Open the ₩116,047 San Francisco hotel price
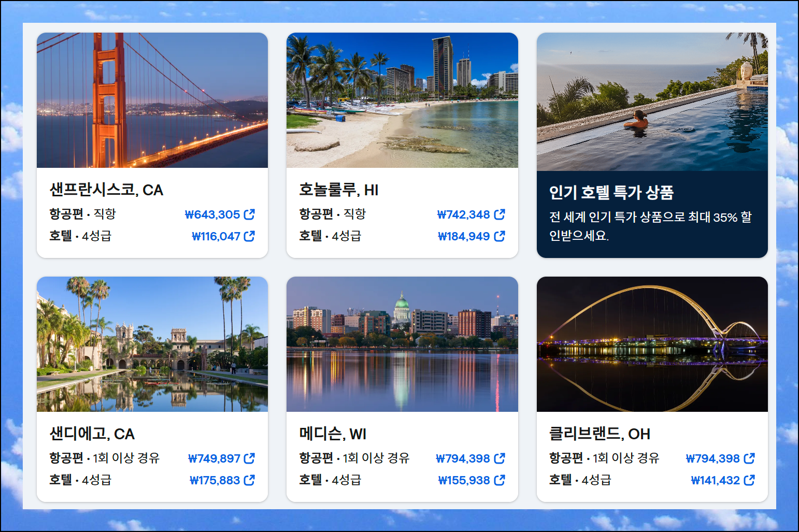The width and height of the screenshot is (799, 532). [216, 236]
